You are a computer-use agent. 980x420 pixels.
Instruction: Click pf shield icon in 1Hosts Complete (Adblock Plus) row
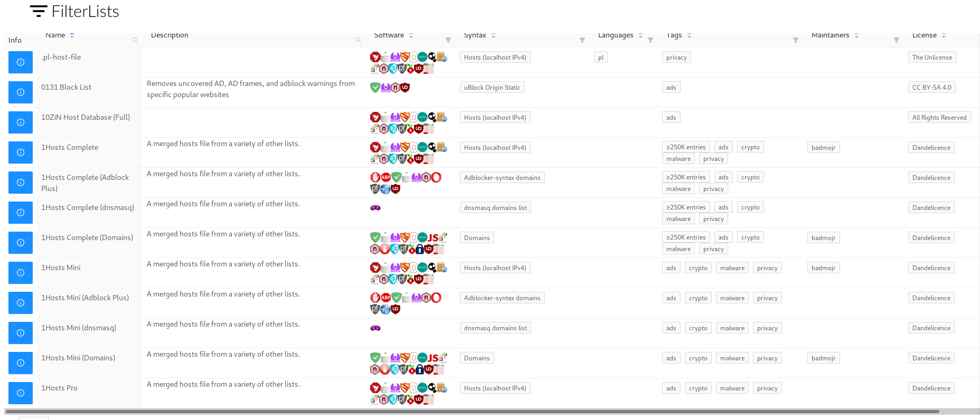375,189
